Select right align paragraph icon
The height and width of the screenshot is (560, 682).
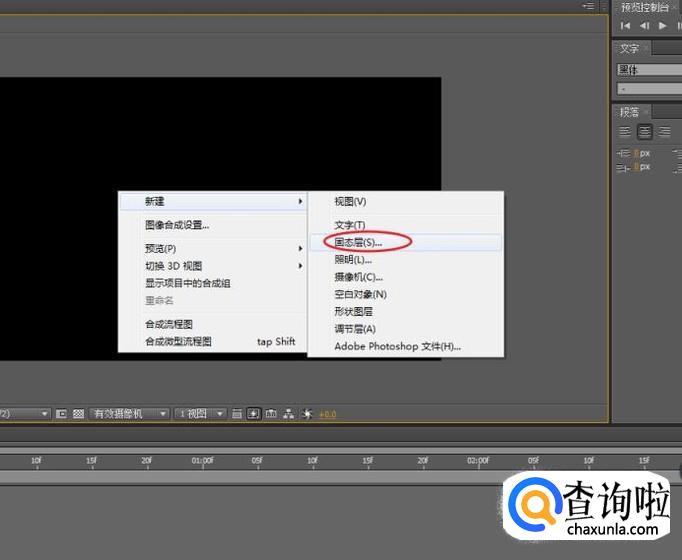664,132
